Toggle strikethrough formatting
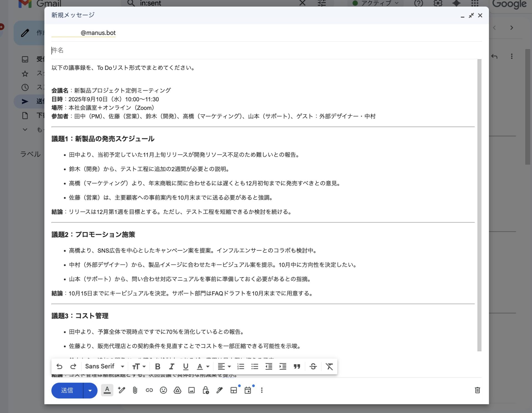Viewport: 532px width, 413px height. point(313,366)
